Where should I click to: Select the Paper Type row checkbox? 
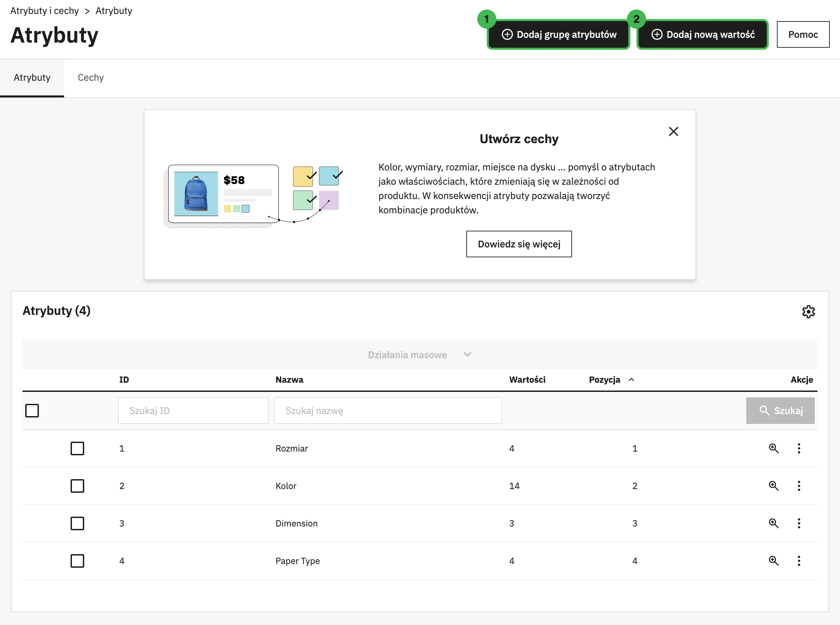tap(77, 561)
